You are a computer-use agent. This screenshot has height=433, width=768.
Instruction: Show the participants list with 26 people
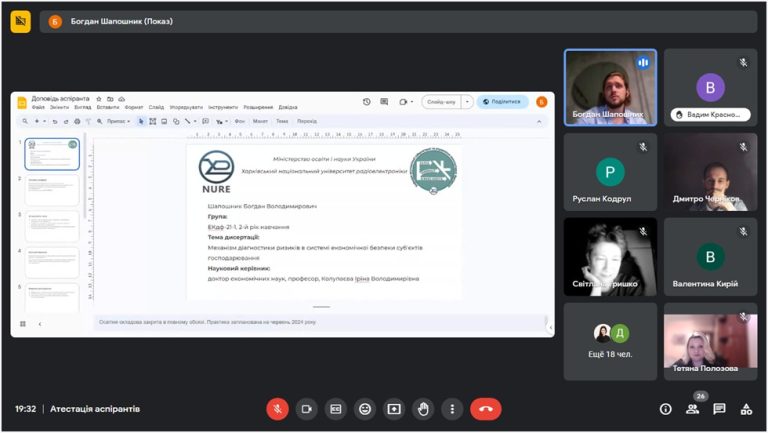pos(693,409)
